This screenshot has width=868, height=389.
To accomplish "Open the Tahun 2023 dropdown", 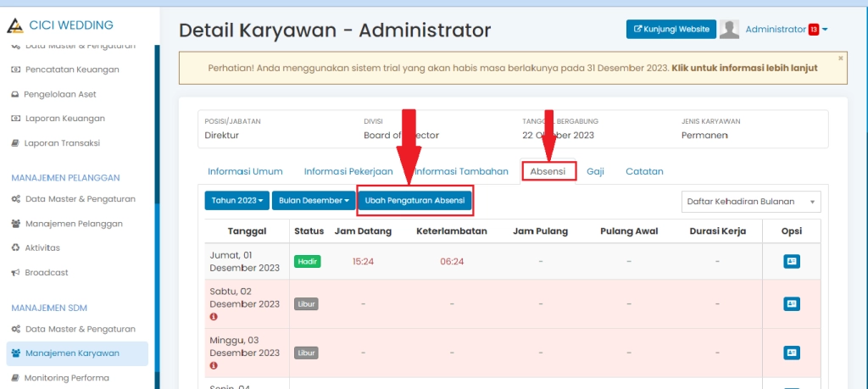I will (236, 201).
